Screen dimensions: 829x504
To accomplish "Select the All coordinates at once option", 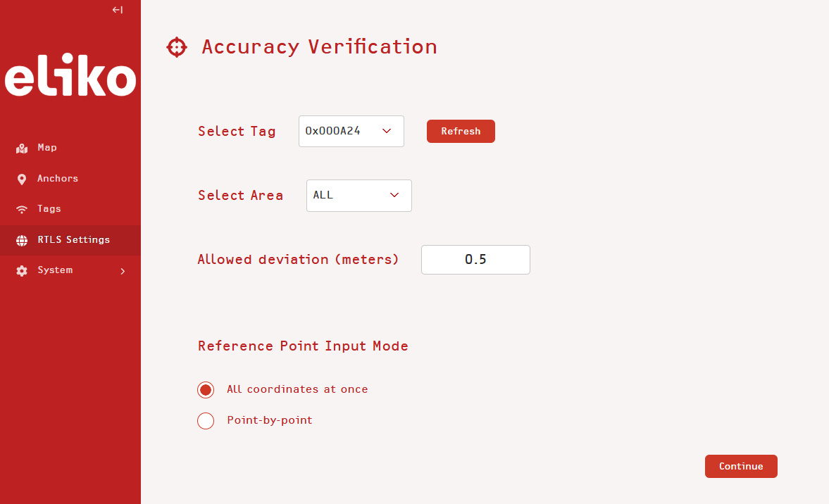I will coord(206,390).
